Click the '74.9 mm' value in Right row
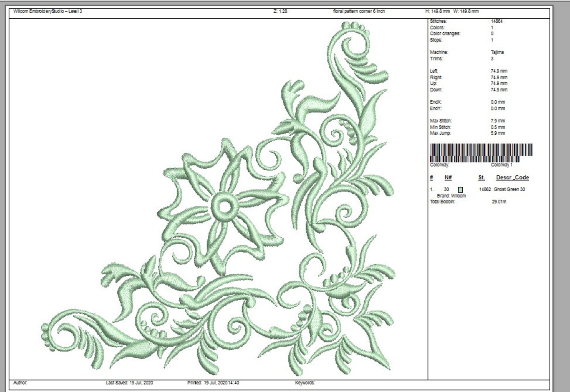570x392 pixels. [x=499, y=78]
